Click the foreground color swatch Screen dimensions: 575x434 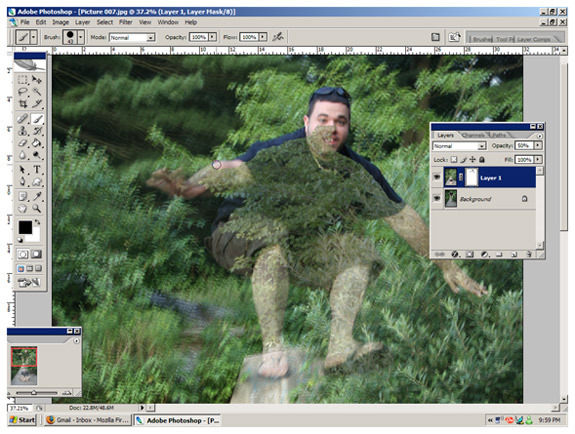25,227
